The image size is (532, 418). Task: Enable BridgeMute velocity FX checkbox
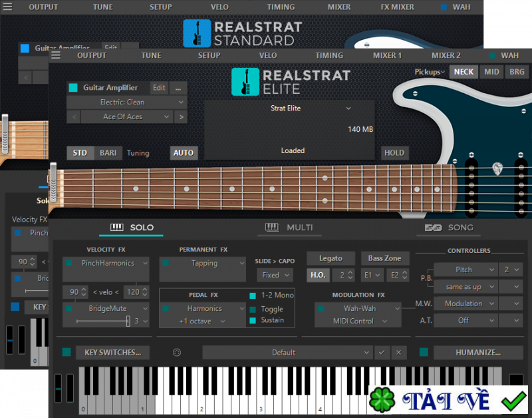pos(69,308)
